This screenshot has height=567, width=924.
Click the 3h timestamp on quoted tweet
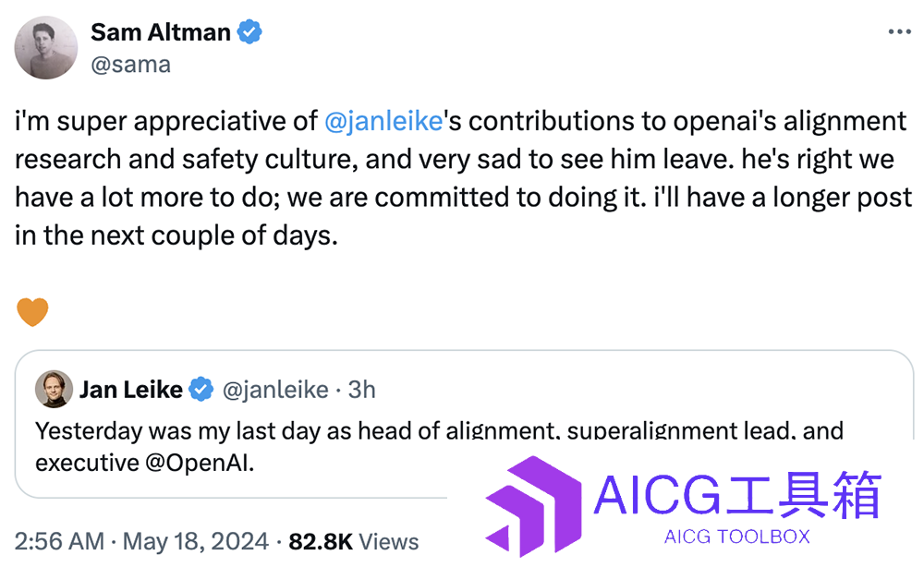[x=361, y=390]
